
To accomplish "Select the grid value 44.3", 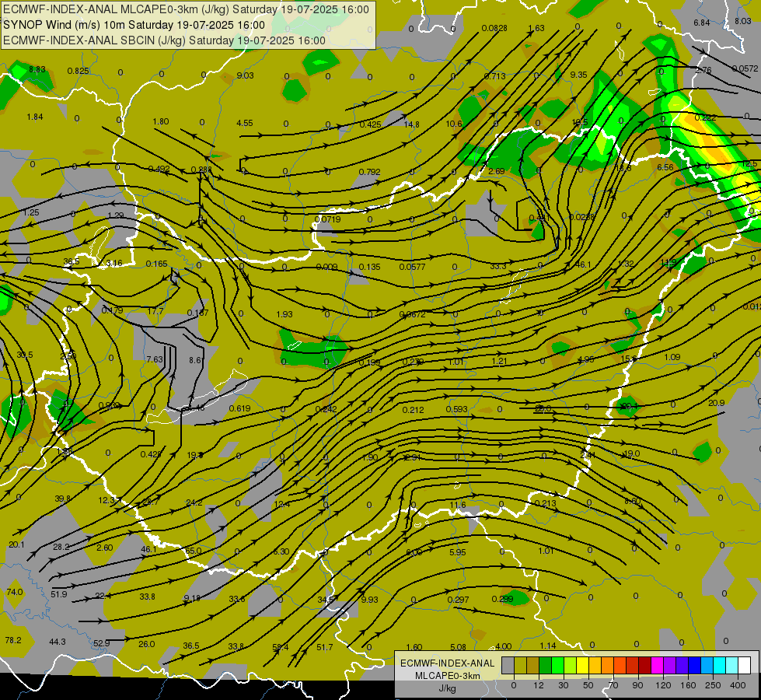I will click(58, 642).
